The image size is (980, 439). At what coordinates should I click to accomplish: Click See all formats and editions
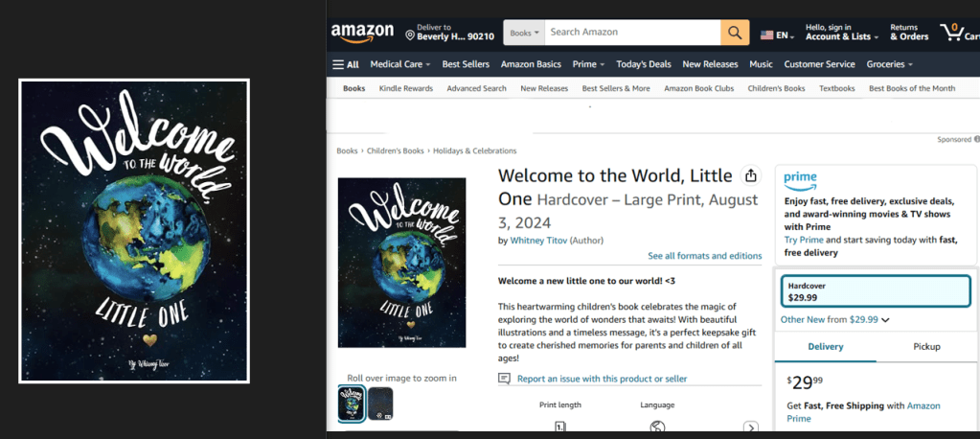704,256
